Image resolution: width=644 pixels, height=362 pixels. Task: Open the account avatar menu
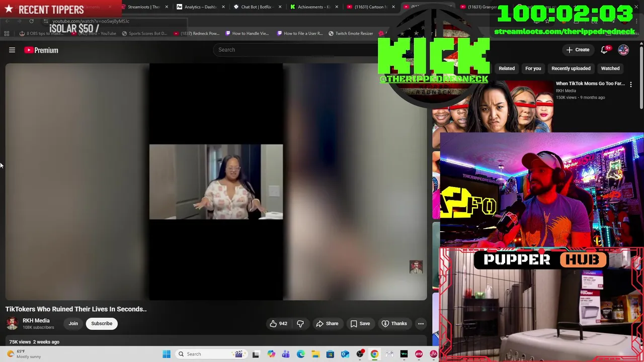(x=623, y=50)
